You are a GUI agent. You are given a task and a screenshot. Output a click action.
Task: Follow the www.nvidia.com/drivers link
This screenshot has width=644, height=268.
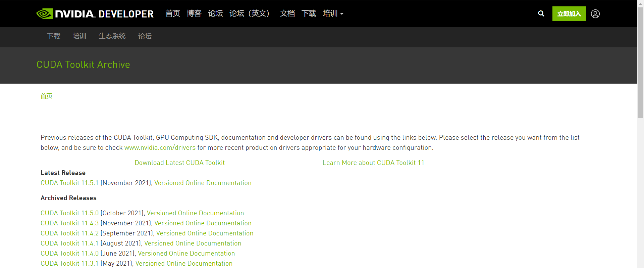(160, 147)
